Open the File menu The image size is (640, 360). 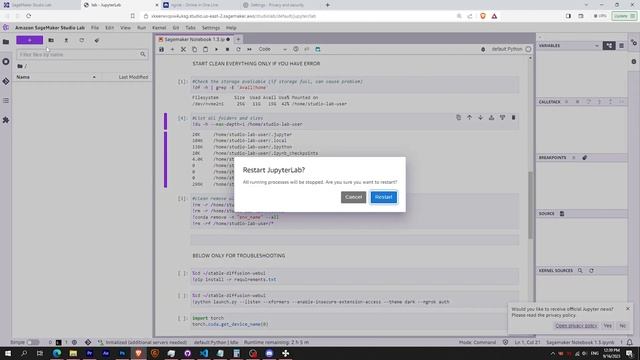coord(95,28)
